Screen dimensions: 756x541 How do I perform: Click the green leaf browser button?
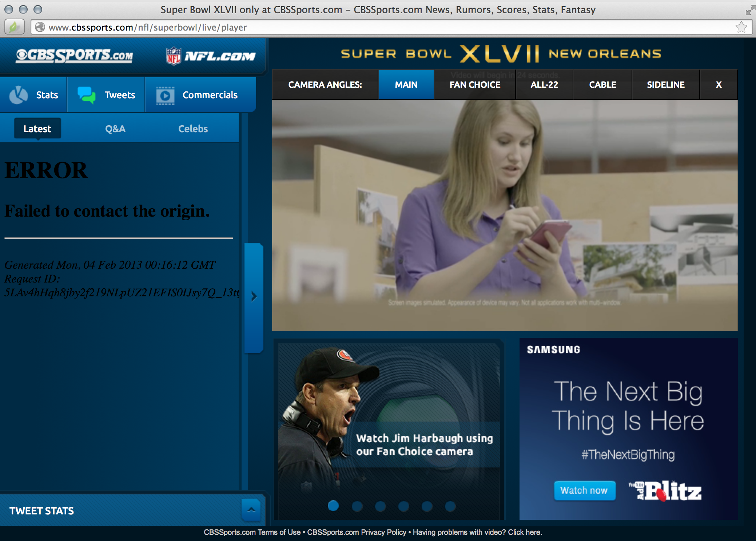click(14, 27)
